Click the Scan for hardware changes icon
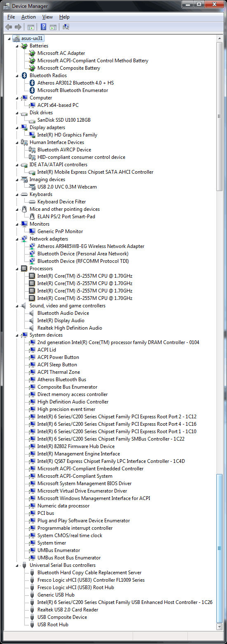227x644 pixels. pyautogui.click(x=66, y=27)
